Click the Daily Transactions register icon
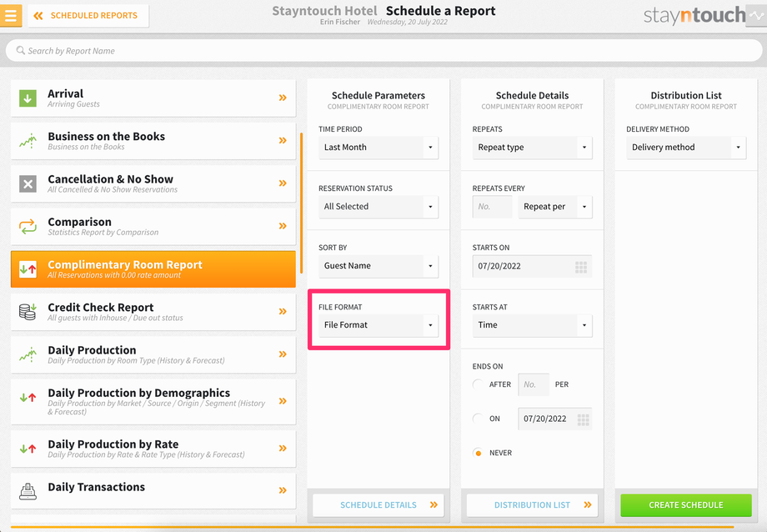 28,491
